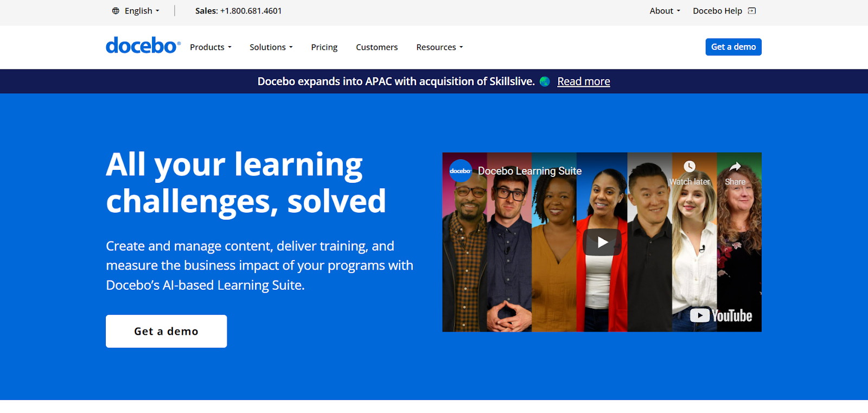Expand the Products menu
This screenshot has width=868, height=413.
(x=210, y=47)
